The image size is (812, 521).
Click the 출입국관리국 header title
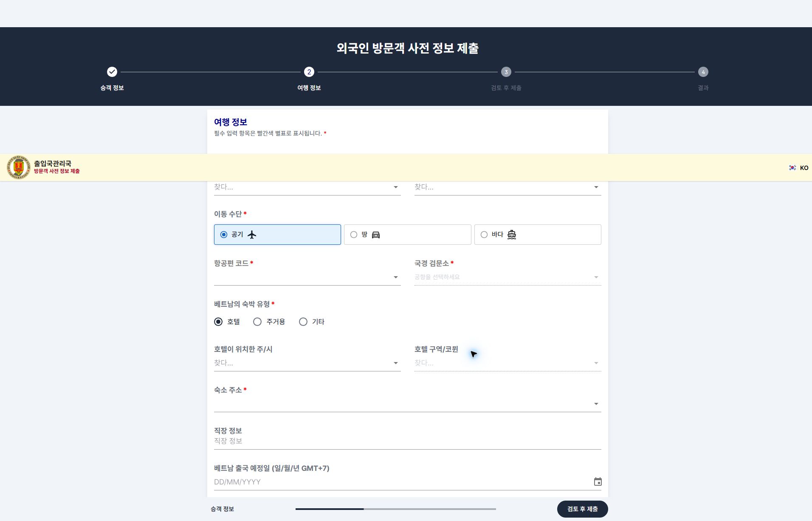point(53,164)
